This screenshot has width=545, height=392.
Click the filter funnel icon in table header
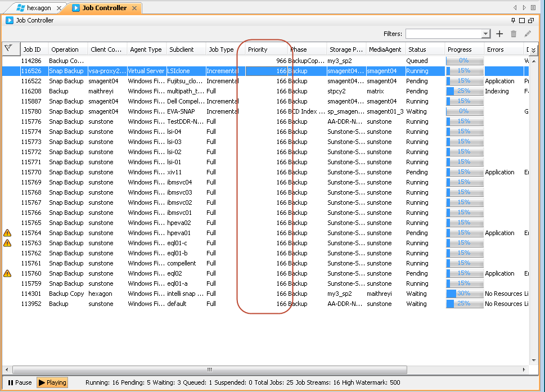click(8, 49)
